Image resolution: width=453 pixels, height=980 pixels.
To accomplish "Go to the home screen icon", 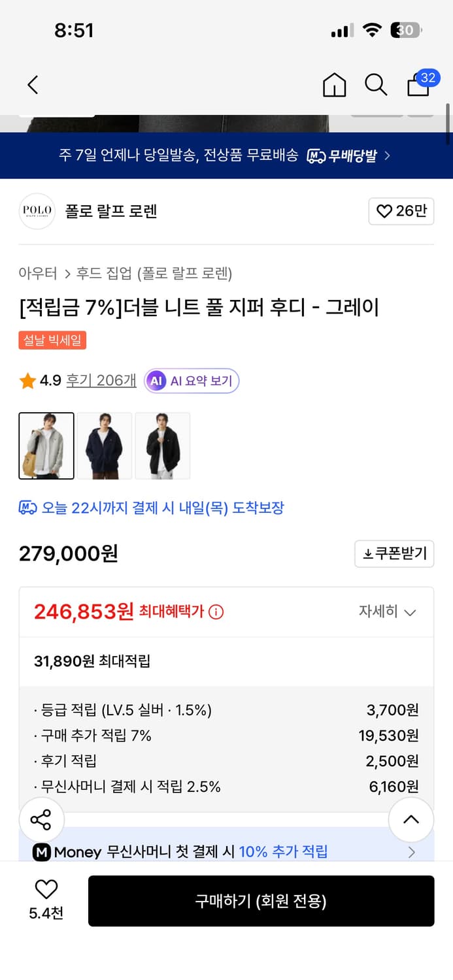I will pyautogui.click(x=334, y=86).
